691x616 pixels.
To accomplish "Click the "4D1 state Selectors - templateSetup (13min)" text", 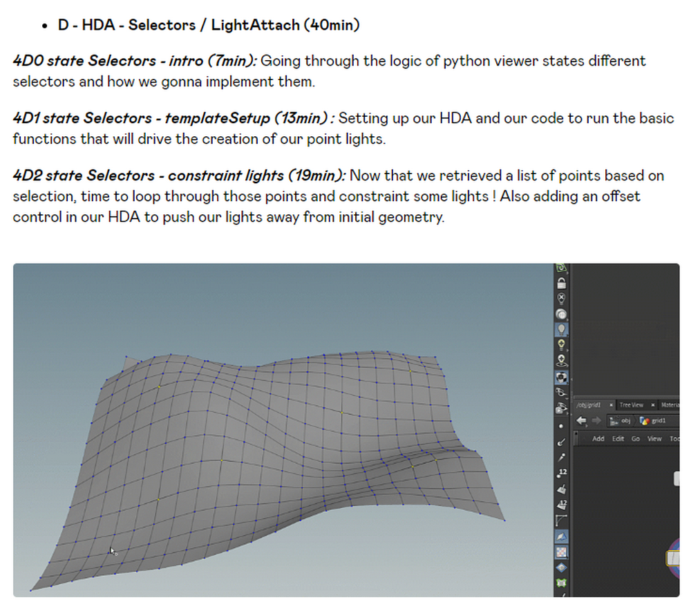I will pos(171,118).
